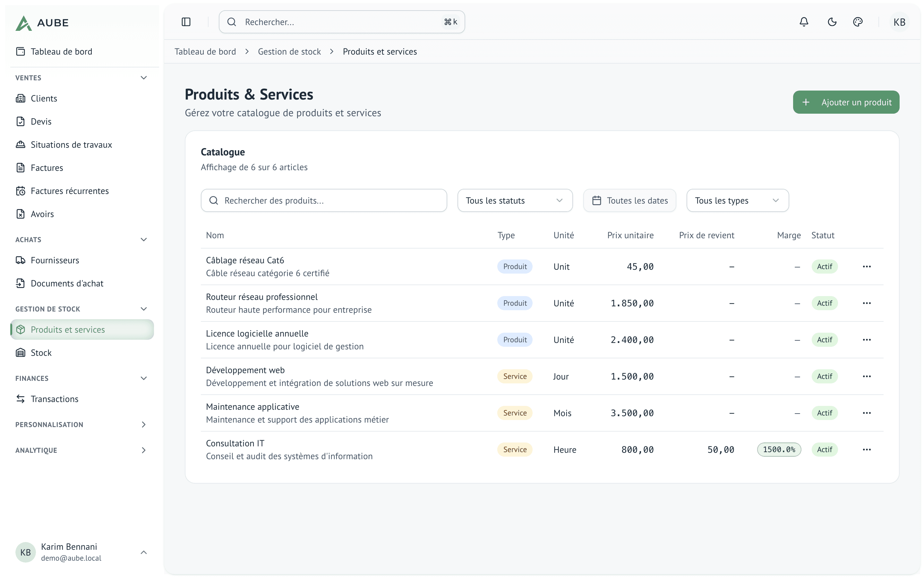Open the theme palette icon
The height and width of the screenshot is (578, 924).
pos(858,22)
